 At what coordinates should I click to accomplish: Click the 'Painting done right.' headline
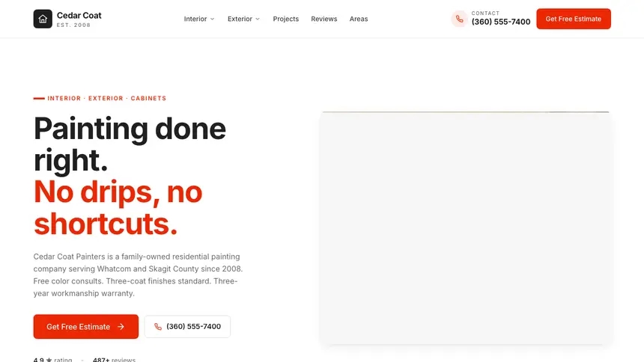tap(130, 144)
